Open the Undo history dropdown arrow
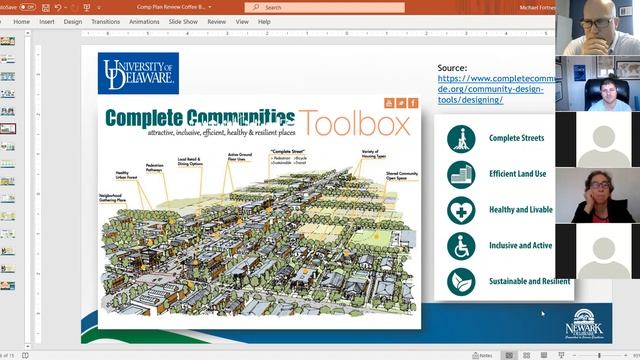This screenshot has width=640, height=360. 65,7
